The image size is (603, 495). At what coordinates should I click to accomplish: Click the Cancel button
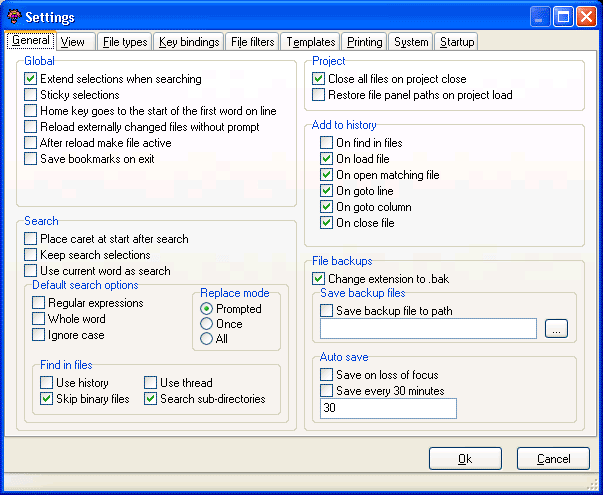click(x=553, y=459)
